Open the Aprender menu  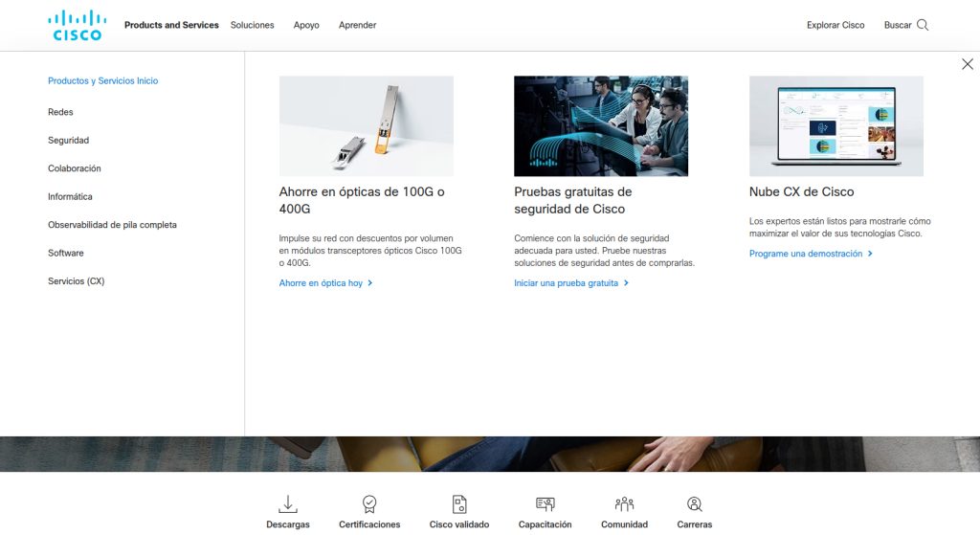pos(358,25)
